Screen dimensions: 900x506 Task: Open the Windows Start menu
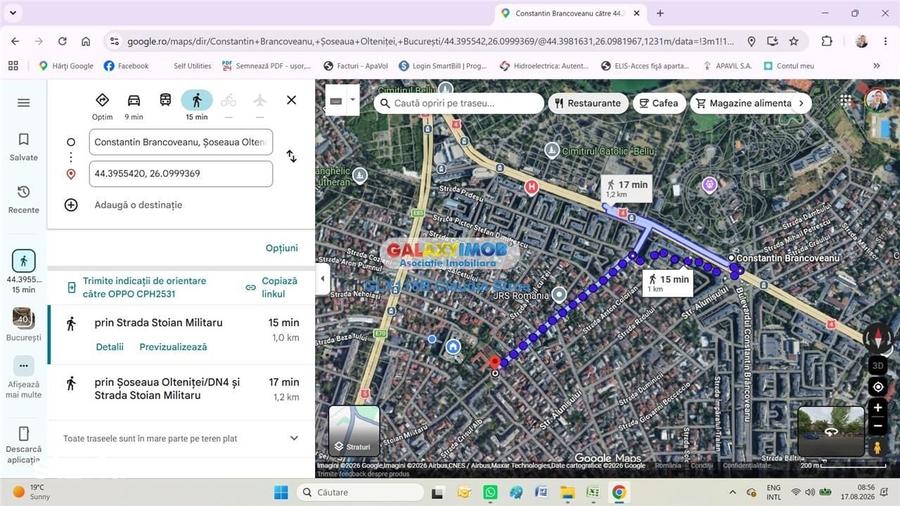pyautogui.click(x=281, y=492)
